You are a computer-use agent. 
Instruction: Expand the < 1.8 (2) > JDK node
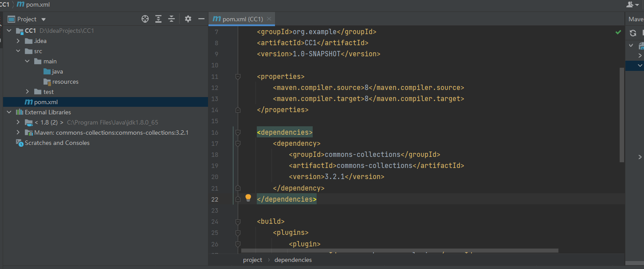18,122
